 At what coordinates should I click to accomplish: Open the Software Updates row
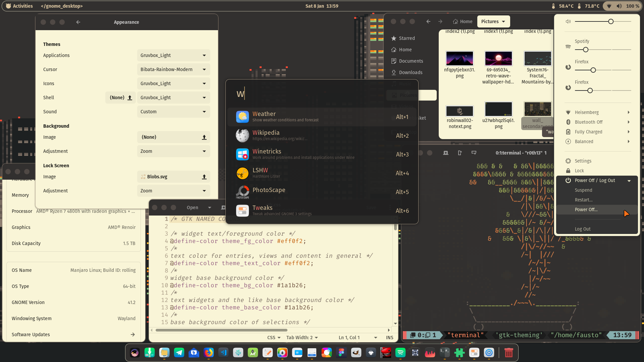(x=73, y=335)
